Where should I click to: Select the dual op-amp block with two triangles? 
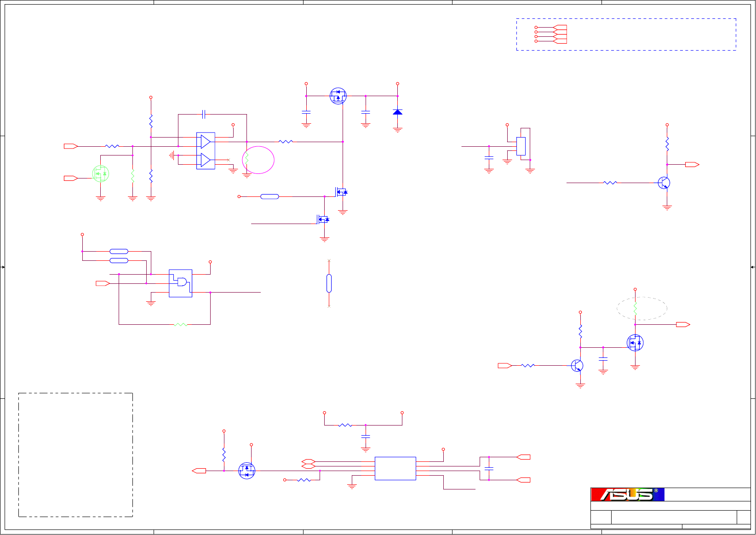(x=206, y=151)
